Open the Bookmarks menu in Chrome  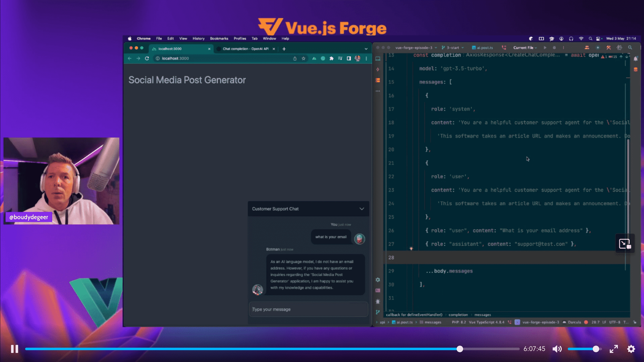click(219, 39)
